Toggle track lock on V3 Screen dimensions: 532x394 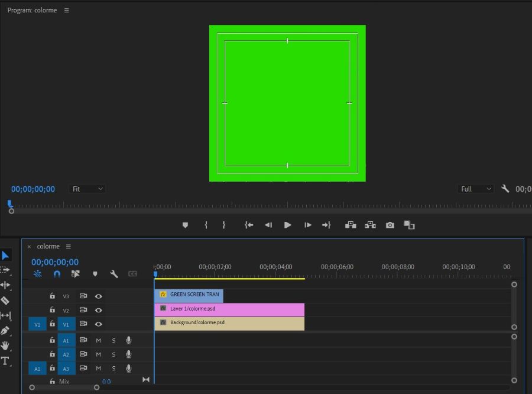[52, 296]
